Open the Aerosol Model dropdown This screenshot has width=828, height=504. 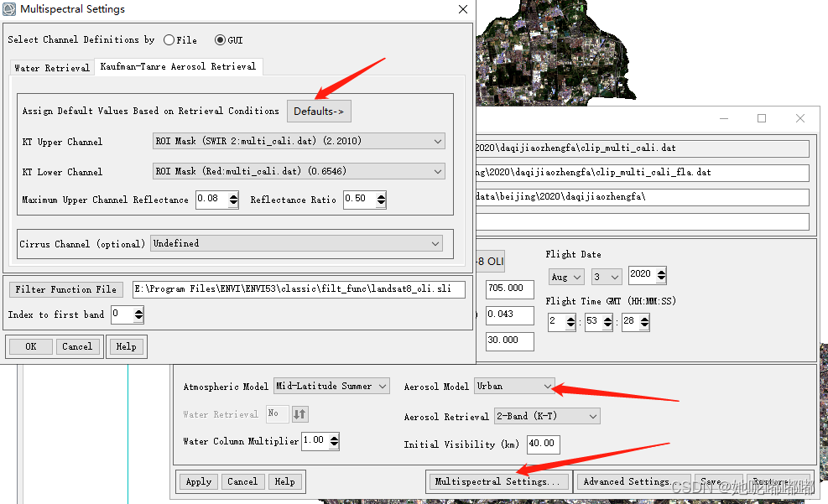[x=514, y=387]
